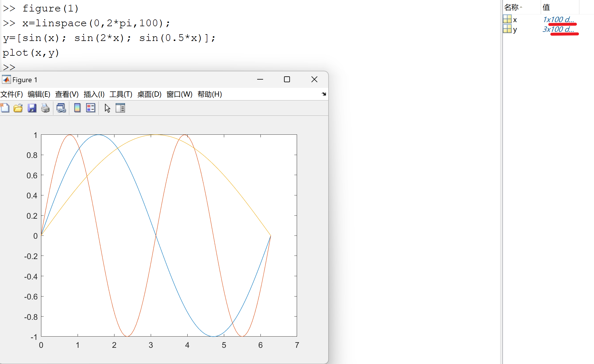Click the x-axis tick label 3
This screenshot has width=594, height=364.
[x=151, y=345]
